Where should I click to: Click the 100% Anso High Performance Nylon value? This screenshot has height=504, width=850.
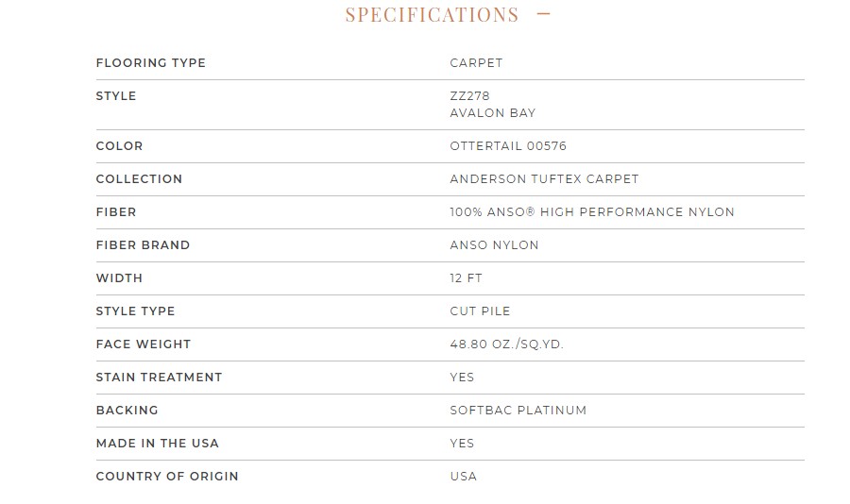click(592, 212)
